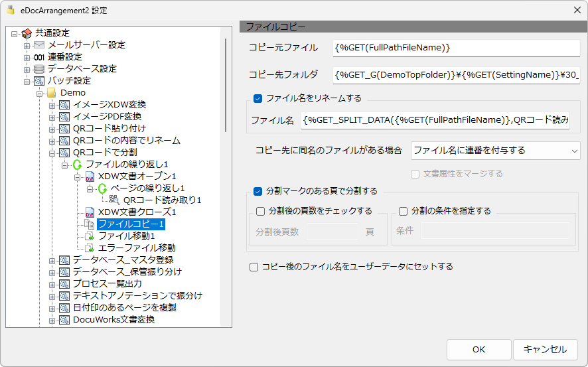Click the イメージXDW変換 batch icon
588x367 pixels.
point(64,105)
